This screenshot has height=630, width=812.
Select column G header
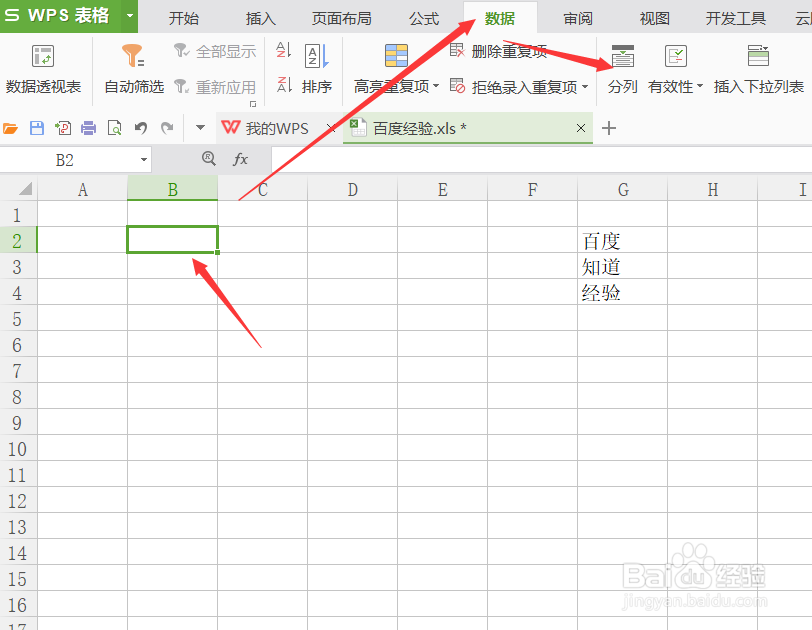tap(623, 189)
